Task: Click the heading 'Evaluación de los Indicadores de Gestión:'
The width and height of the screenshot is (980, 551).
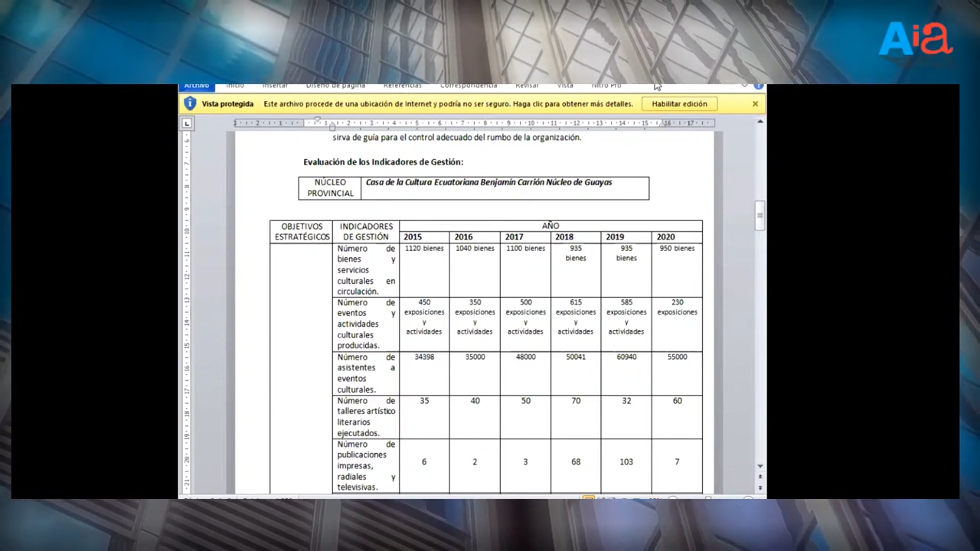Action: tap(383, 161)
